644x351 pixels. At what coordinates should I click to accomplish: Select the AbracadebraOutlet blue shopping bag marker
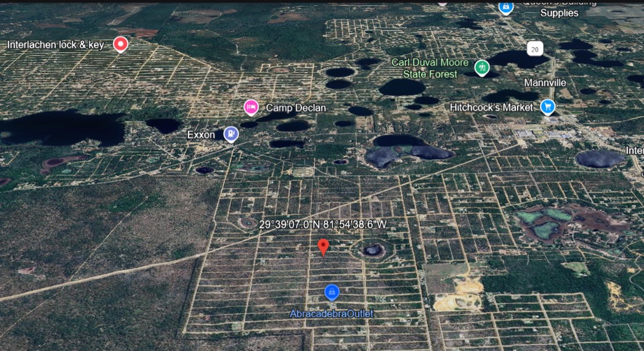pos(332,292)
